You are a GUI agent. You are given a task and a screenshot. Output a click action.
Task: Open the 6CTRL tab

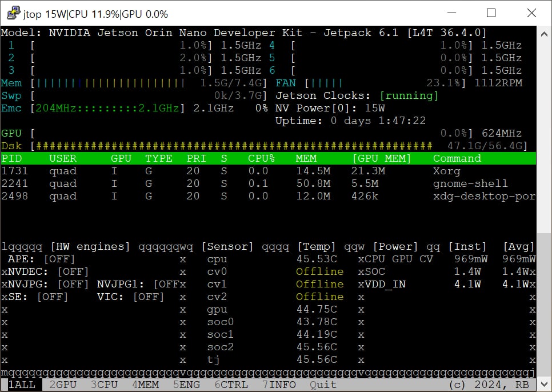(x=231, y=385)
